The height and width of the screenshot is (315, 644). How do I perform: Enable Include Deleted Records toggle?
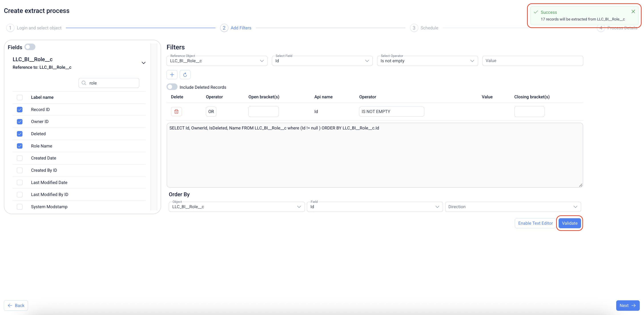tap(172, 87)
